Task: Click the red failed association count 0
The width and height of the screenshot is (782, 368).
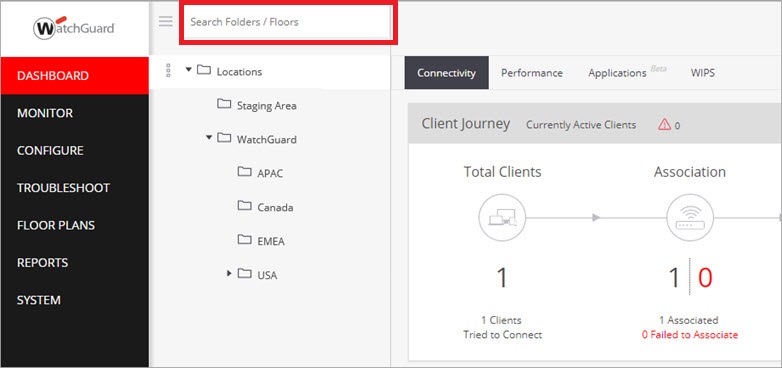Action: [x=705, y=278]
